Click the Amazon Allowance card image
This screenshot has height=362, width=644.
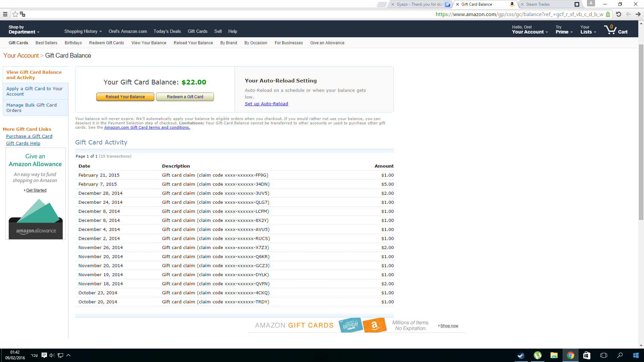[x=36, y=219]
